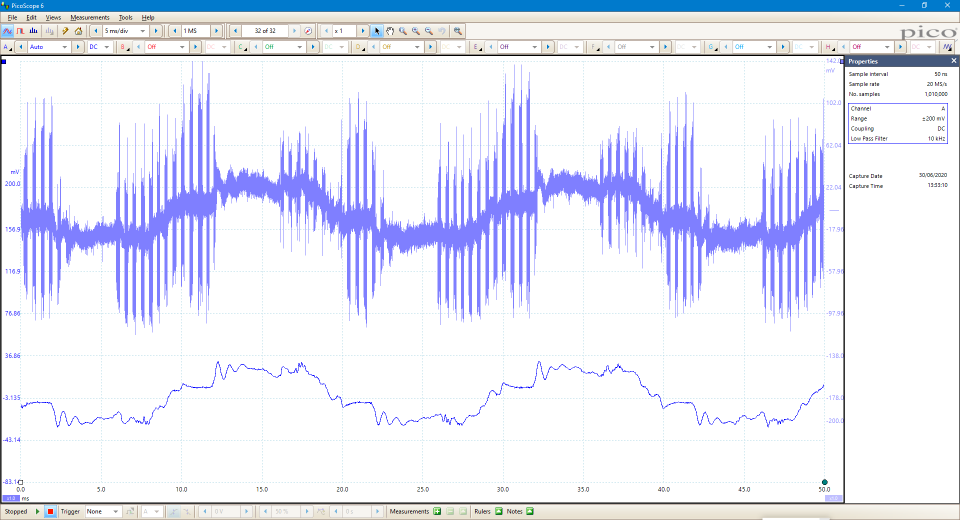The height and width of the screenshot is (520, 960).
Task: Click the Low Pass Filter 10 kHz row
Action: pyautogui.click(x=898, y=138)
